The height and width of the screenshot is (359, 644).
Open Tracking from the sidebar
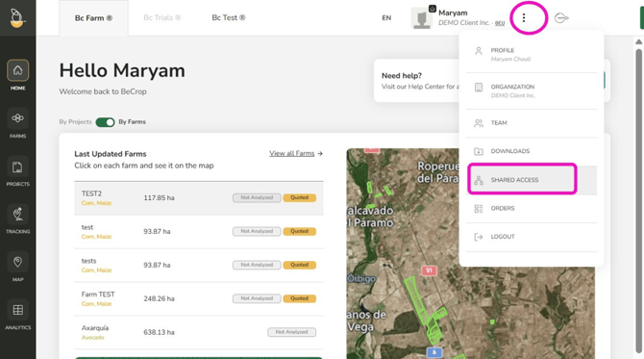(x=17, y=215)
